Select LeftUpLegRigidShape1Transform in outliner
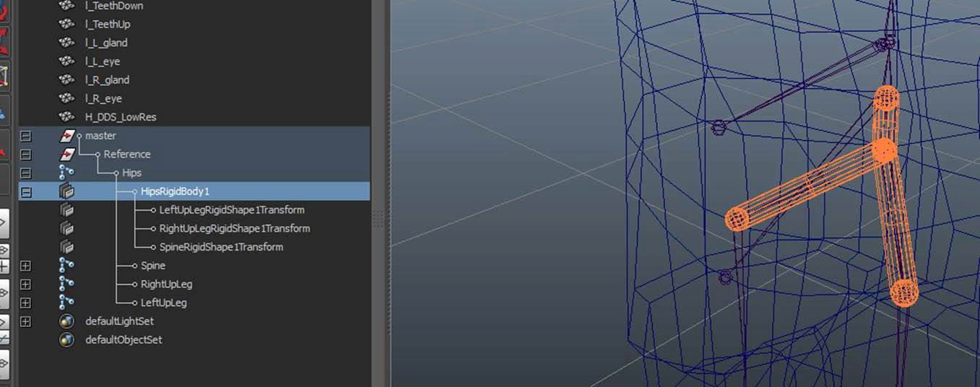 [232, 210]
